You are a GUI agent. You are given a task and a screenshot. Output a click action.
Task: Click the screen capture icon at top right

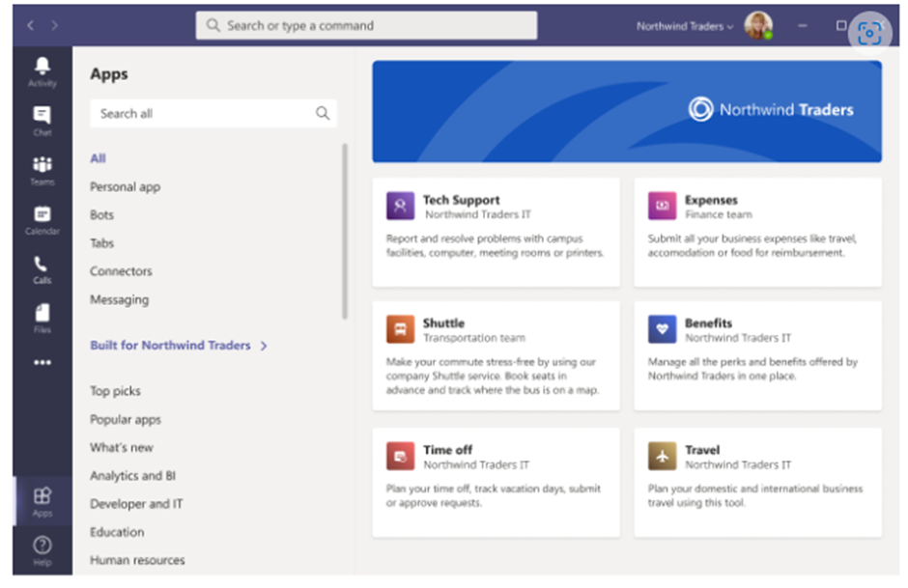coord(869,33)
